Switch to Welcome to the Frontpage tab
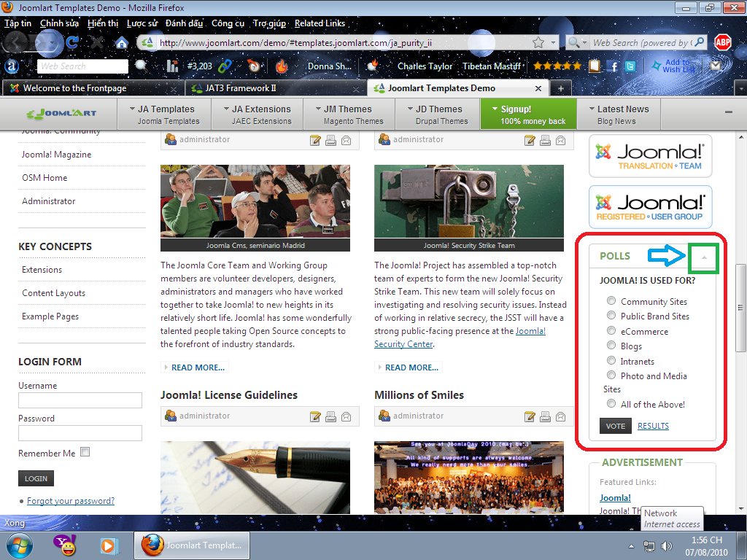Screen dimensions: 747x560 (93, 88)
